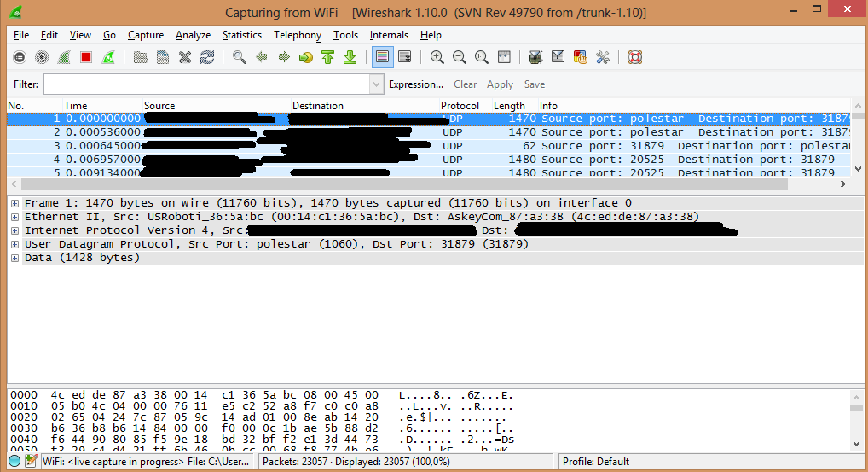Click the display filter input field
Screen dimensions: 868x472
(207, 84)
